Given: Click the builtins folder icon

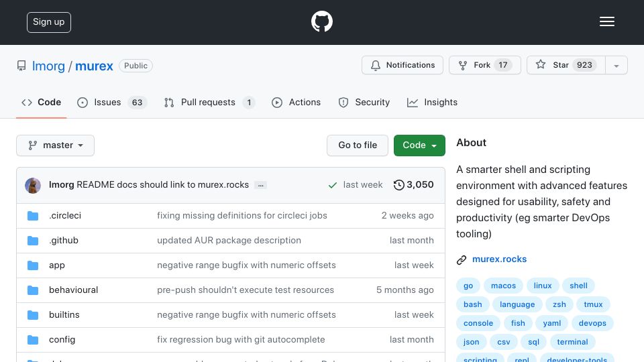Looking at the screenshot, I should [33, 315].
